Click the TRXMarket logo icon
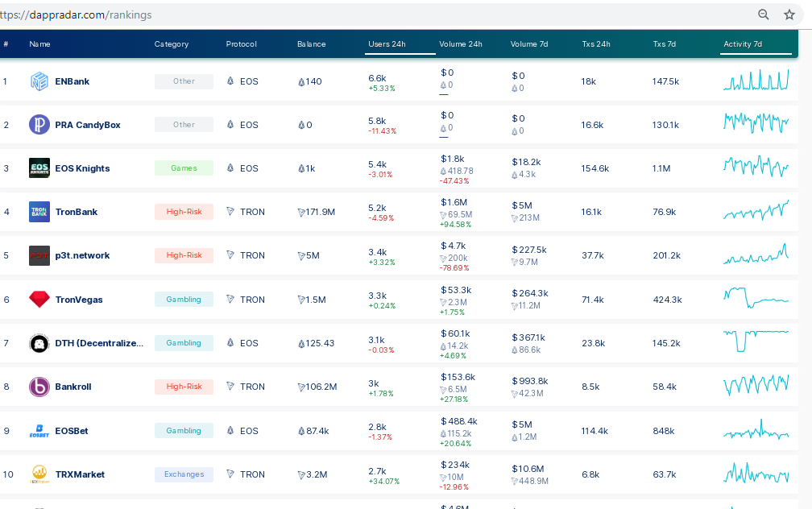Screen dimensions: 812x509 [39, 474]
